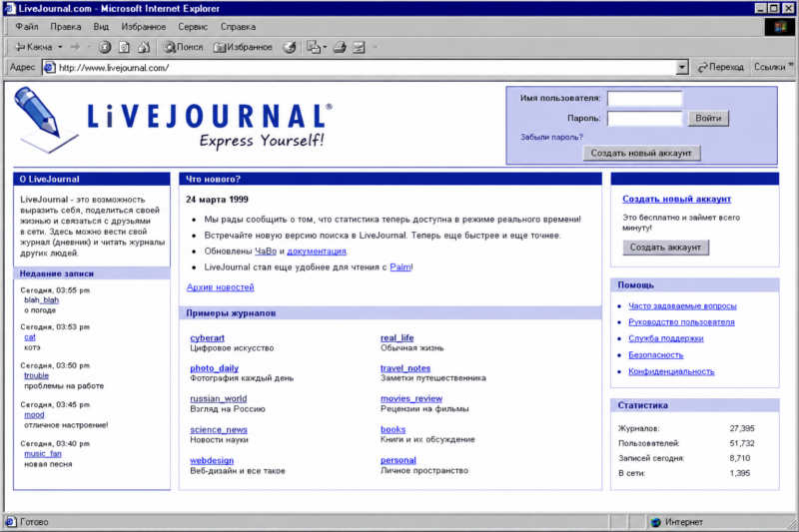This screenshot has height=532, width=799.
Task: Open the photo_daily journal link
Action: coord(214,367)
